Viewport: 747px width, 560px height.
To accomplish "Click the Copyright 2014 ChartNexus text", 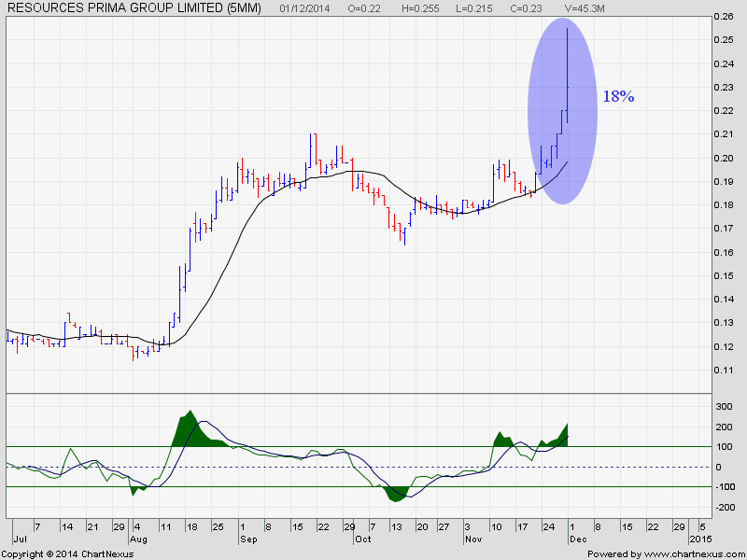I will (67, 554).
